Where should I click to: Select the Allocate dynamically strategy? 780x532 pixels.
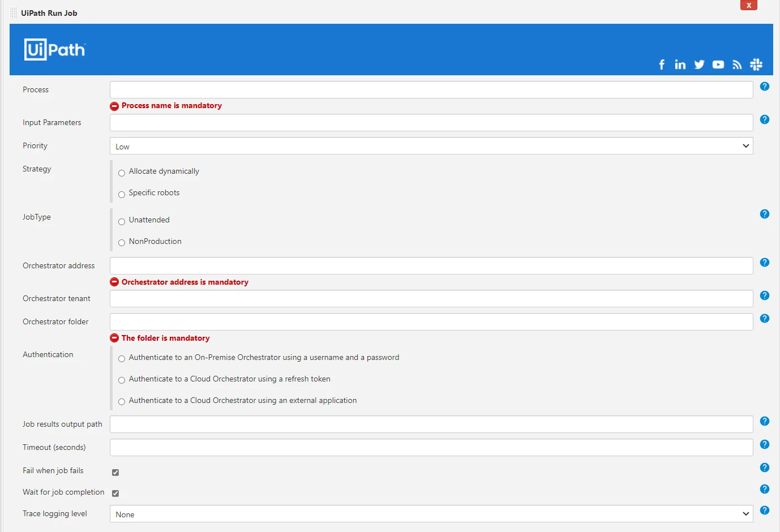[x=122, y=173]
